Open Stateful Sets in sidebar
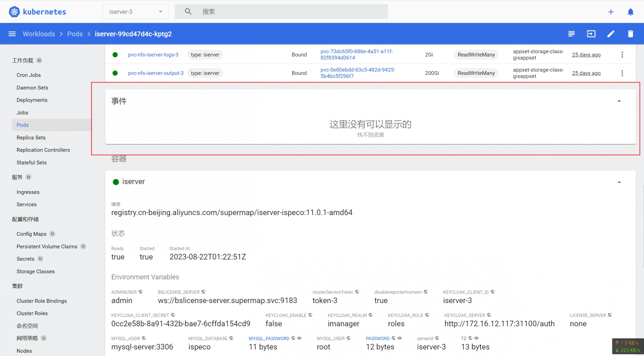This screenshot has width=644, height=356. click(x=32, y=162)
